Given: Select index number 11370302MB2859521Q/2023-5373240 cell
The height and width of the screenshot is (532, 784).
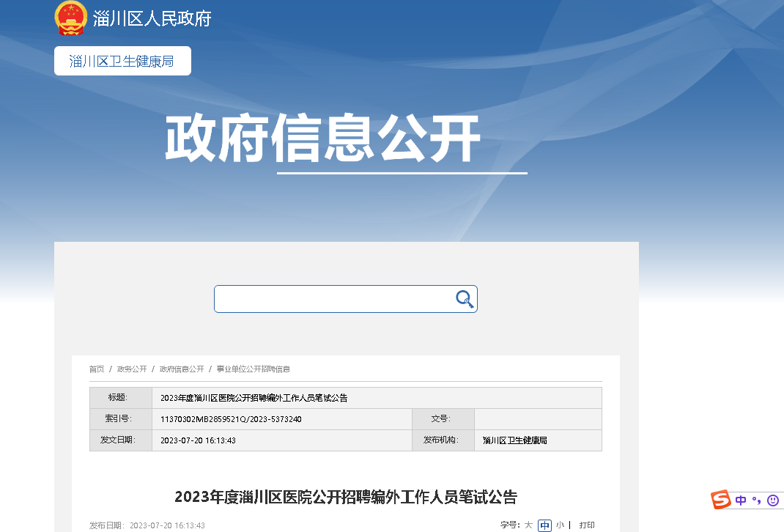Looking at the screenshot, I should pos(282,419).
